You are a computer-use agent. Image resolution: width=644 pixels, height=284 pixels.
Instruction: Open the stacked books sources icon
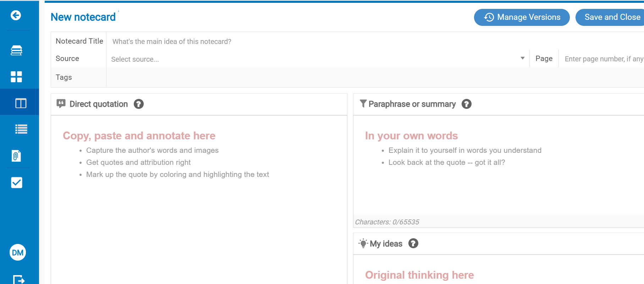click(16, 50)
